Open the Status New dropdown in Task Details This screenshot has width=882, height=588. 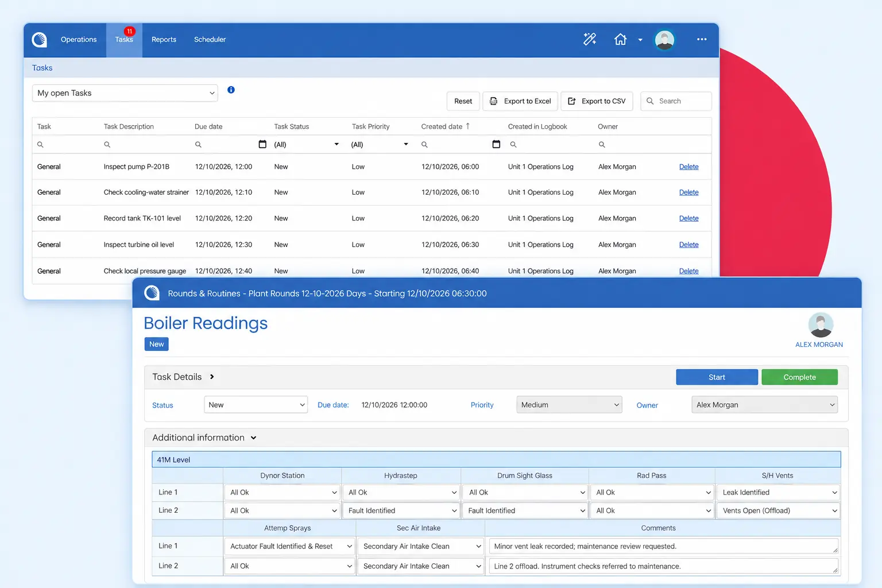(256, 405)
